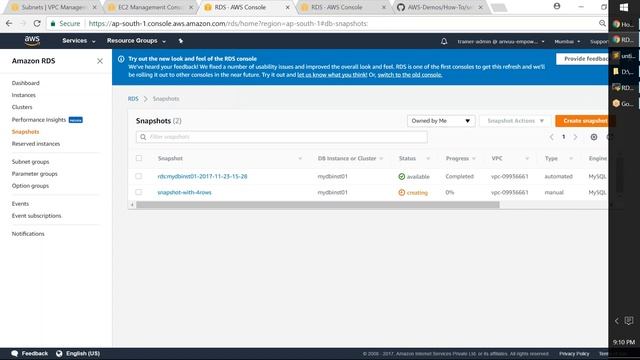640x360 pixels.
Task: Sort by Snapshot column arrow
Action: 300,158
